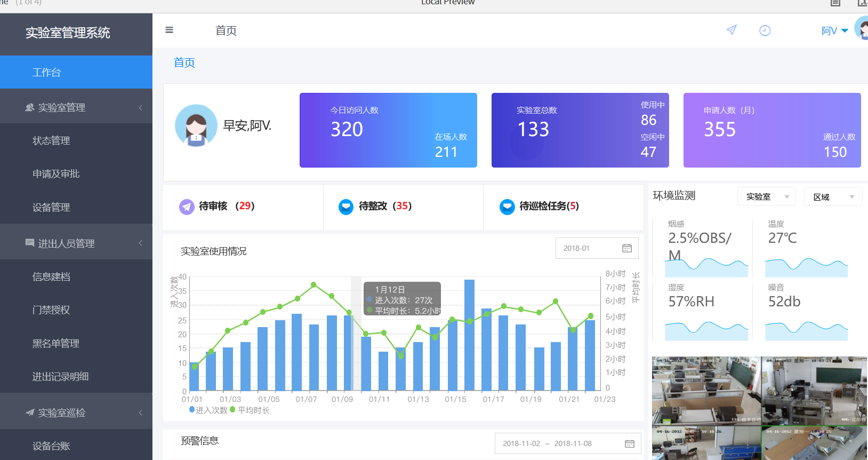Screen dimensions: 868x460
Task: Open the bottom-right camera feed
Action: [x=815, y=443]
